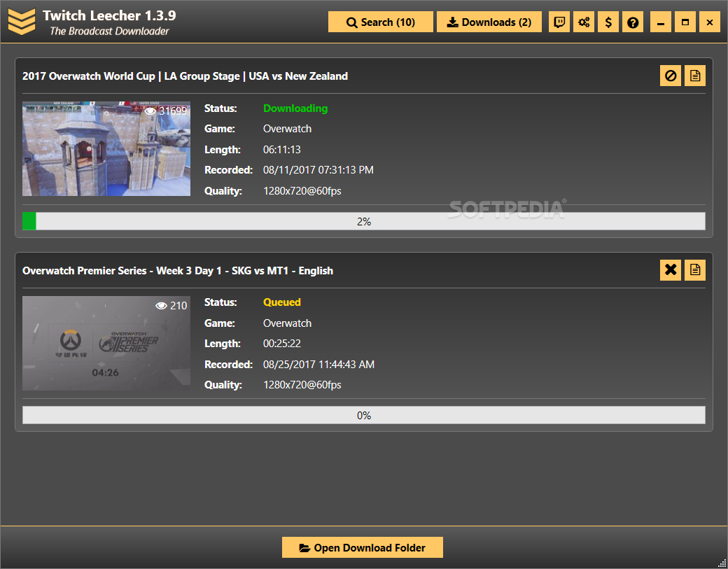
Task: Click the length value 00:25:22
Action: pos(282,344)
